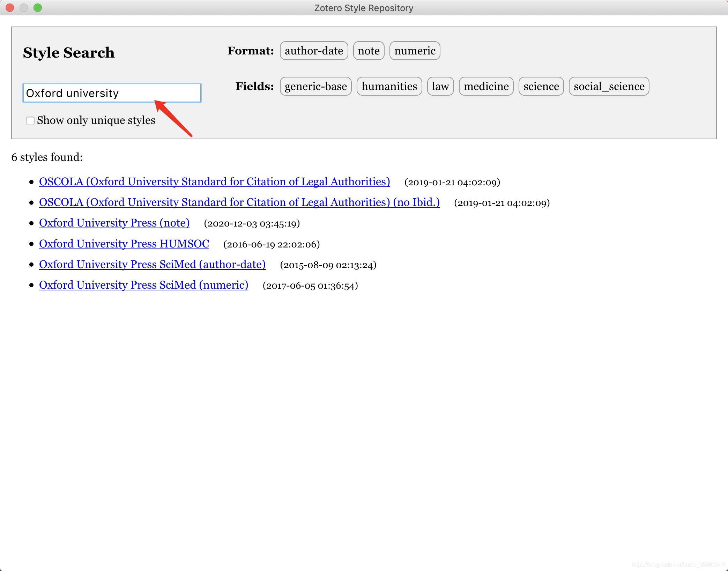Click the Style Search text input field

[112, 93]
